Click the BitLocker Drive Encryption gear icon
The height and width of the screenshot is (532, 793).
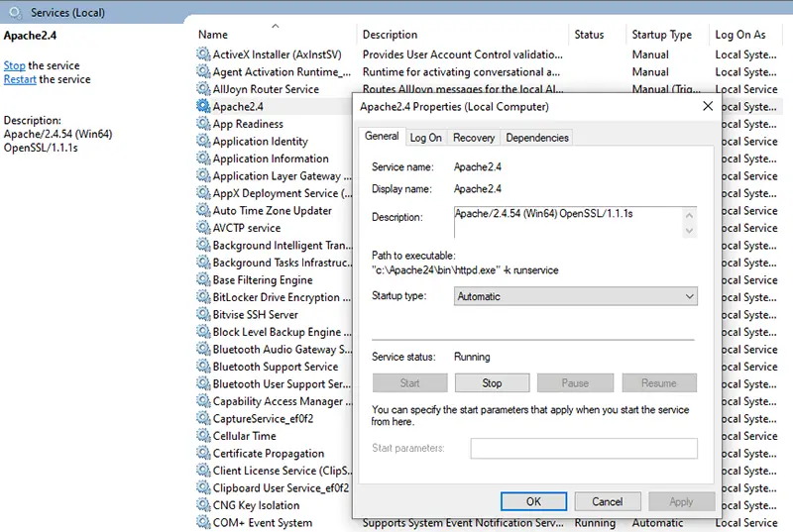click(x=203, y=297)
